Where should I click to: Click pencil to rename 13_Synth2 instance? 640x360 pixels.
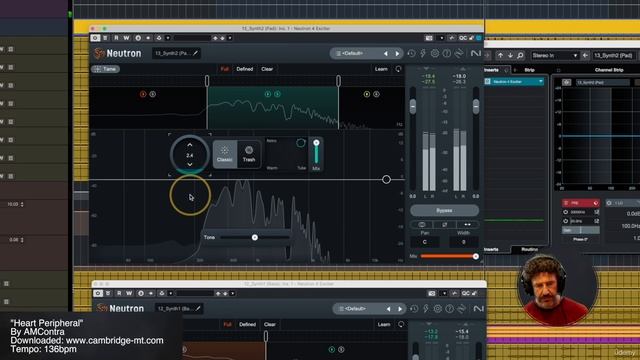196,53
